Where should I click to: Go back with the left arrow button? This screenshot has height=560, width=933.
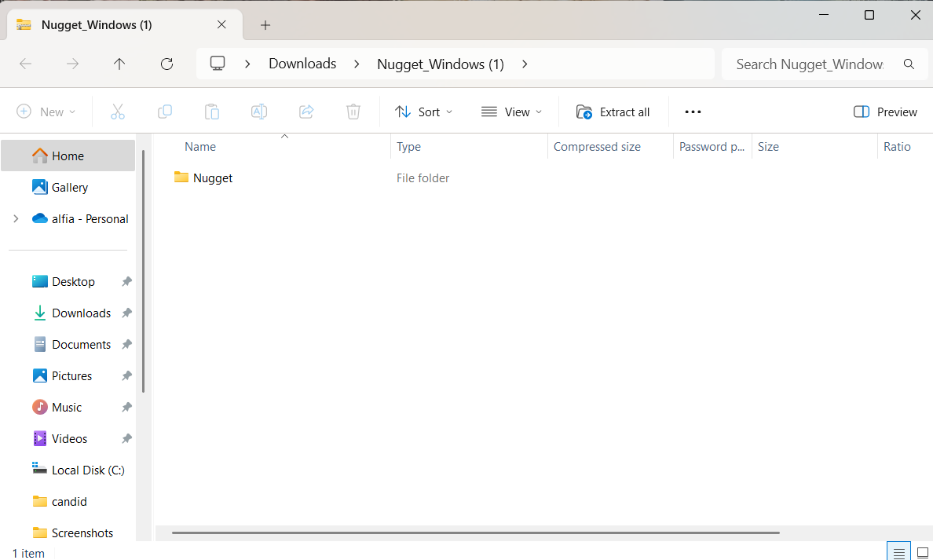[x=26, y=64]
